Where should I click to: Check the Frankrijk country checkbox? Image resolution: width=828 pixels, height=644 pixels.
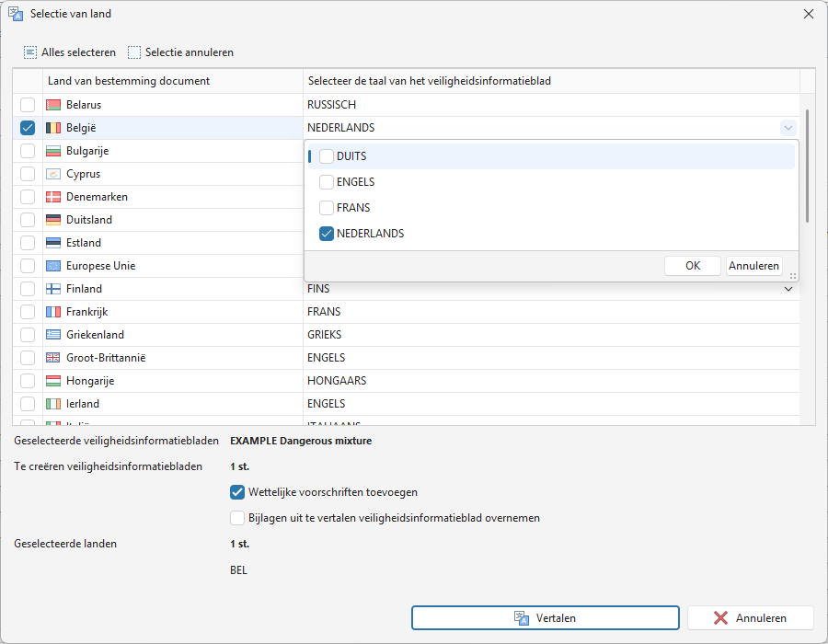click(28, 312)
